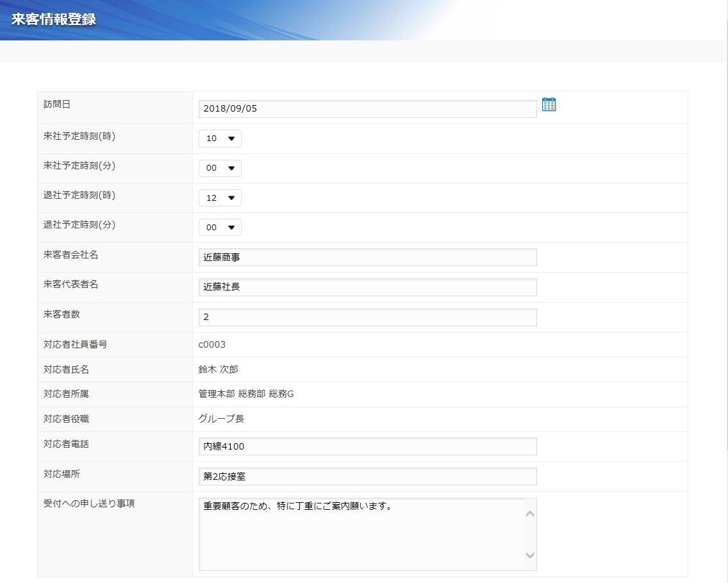Screen dimensions: 728x583
Task: Click the 対応者電話 field showing 内線4100
Action: tap(367, 446)
